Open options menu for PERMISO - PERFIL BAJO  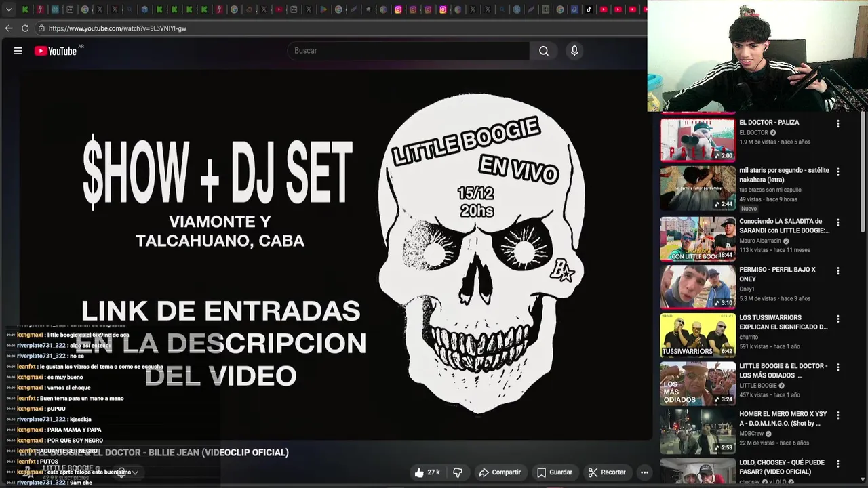click(838, 271)
